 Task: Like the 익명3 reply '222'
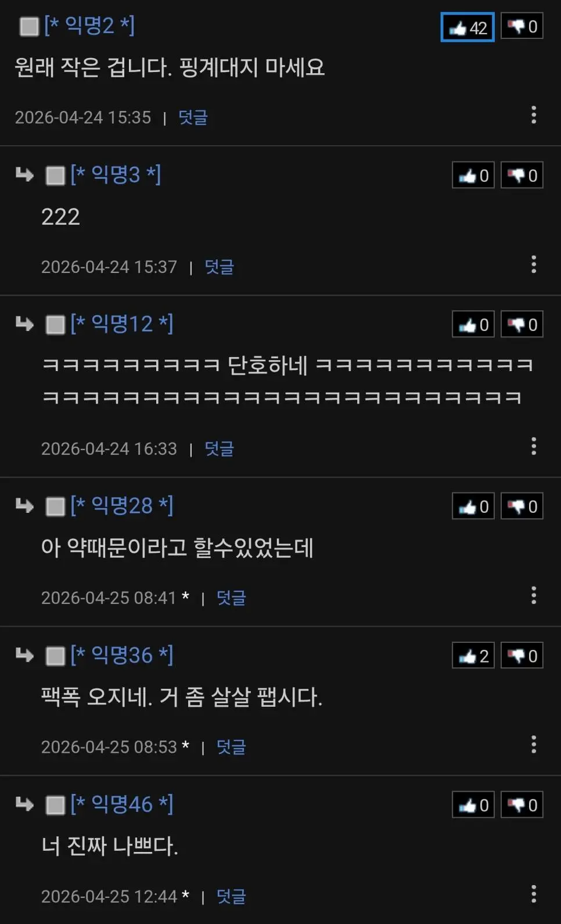(473, 175)
